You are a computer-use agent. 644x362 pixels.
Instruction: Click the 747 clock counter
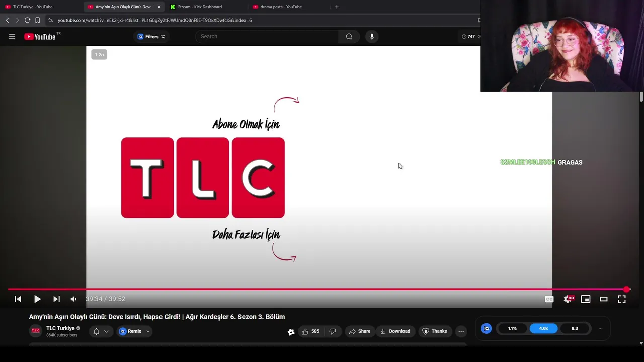468,36
